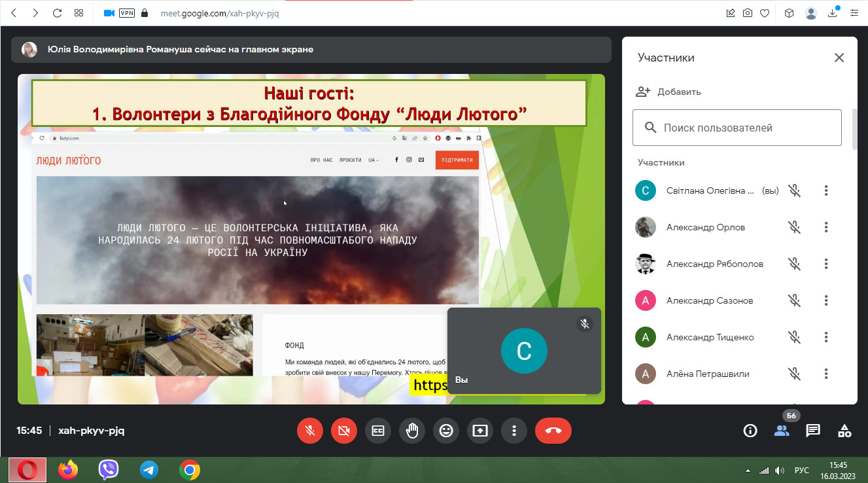This screenshot has width=868, height=483.
Task: Switch the РУС input language indicator
Action: 801,471
